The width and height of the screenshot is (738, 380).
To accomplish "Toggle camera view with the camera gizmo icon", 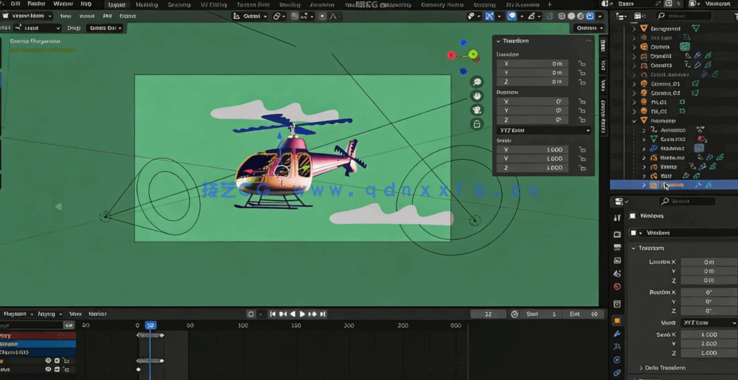I will click(x=477, y=110).
